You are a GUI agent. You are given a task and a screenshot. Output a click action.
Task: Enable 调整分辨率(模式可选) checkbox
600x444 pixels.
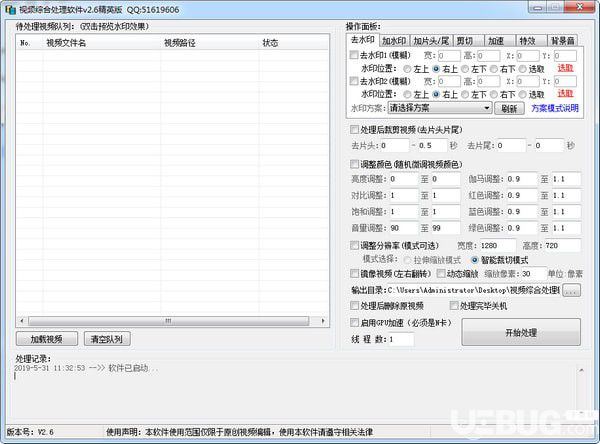tap(354, 245)
